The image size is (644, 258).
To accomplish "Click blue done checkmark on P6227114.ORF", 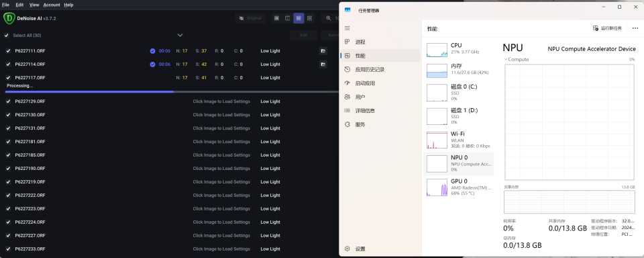I will pos(152,64).
